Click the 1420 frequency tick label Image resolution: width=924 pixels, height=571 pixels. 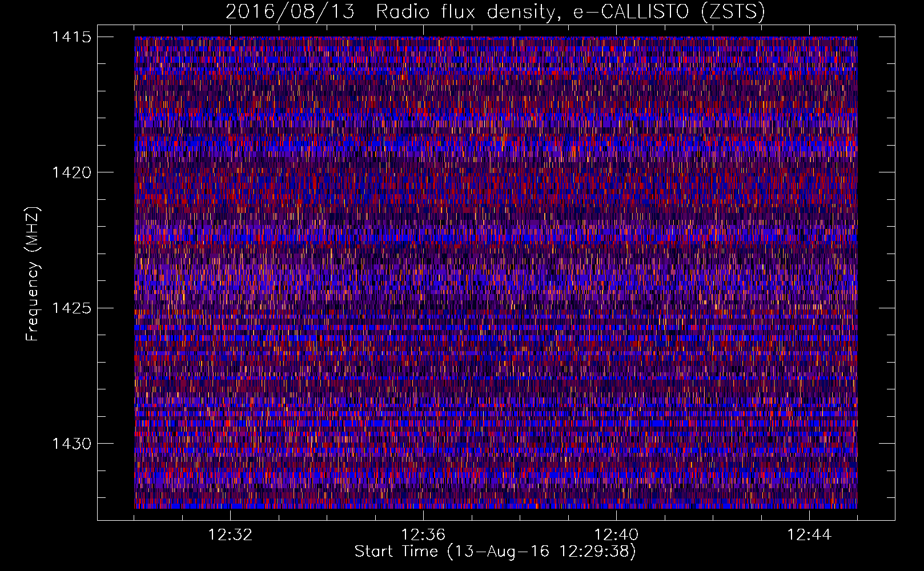pyautogui.click(x=72, y=172)
